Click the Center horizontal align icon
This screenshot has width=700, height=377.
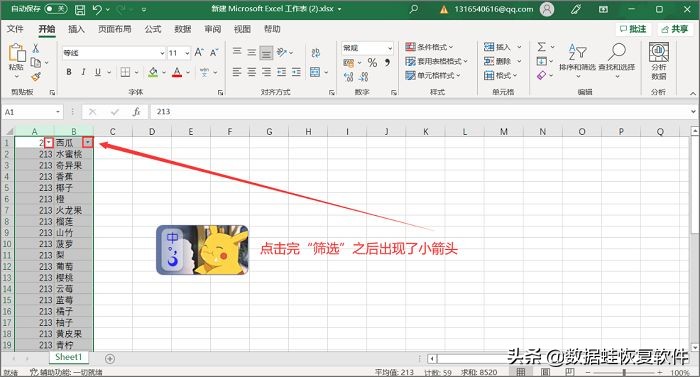click(252, 72)
